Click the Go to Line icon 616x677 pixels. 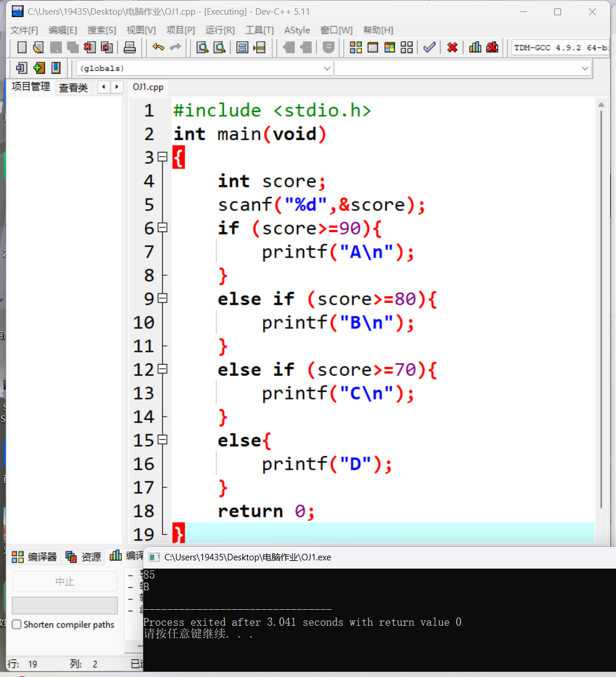click(259, 47)
